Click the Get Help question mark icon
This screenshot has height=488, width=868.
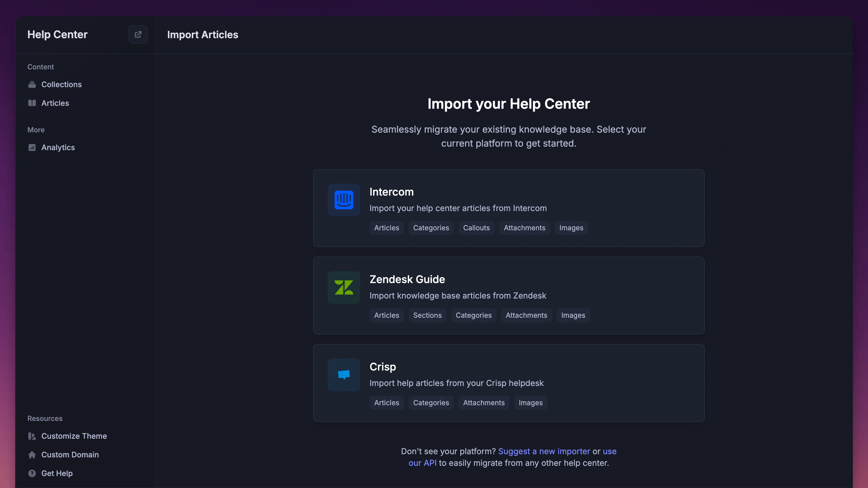pos(32,473)
